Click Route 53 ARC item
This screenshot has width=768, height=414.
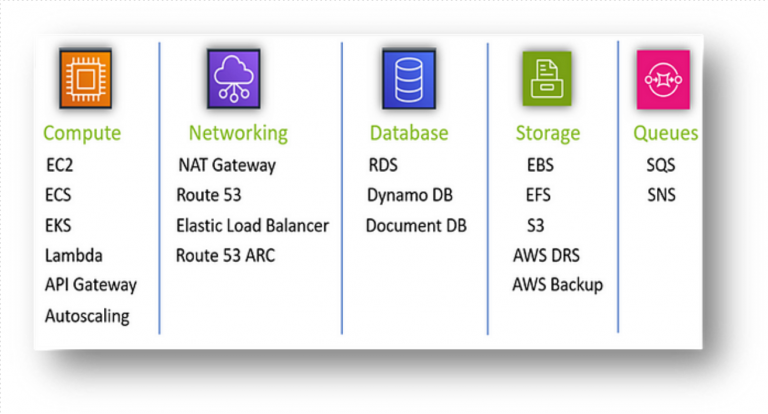point(225,255)
